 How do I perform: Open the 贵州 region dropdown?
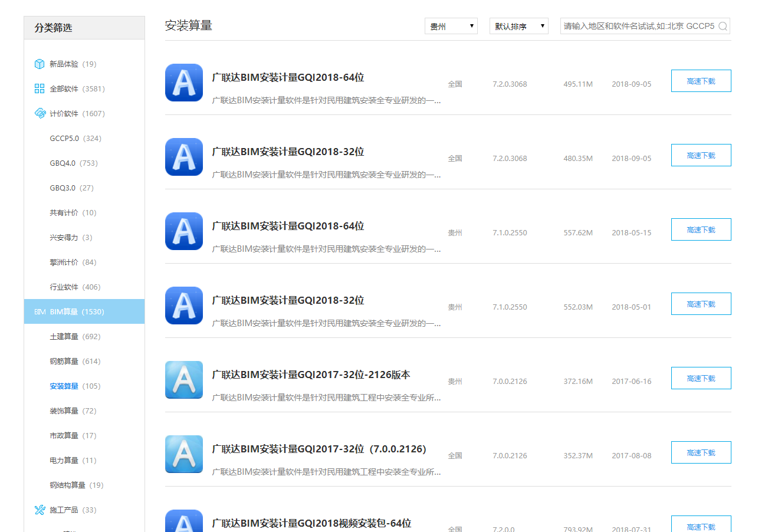[451, 26]
